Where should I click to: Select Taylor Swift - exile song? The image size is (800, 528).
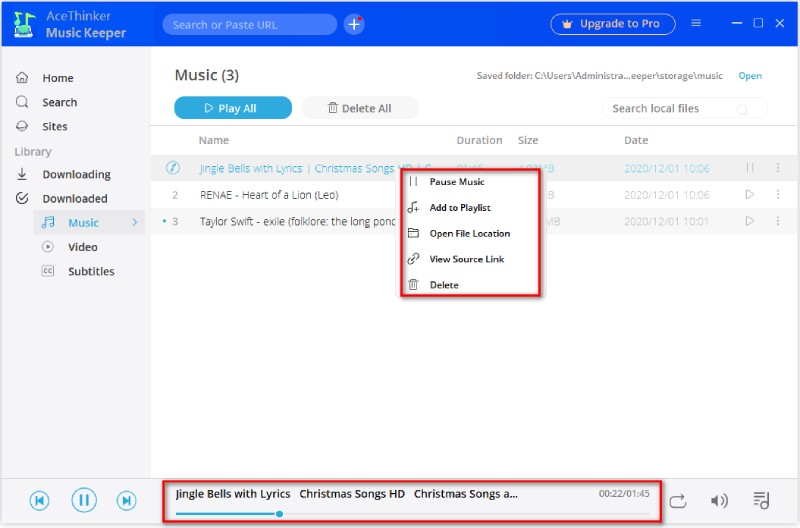point(297,221)
